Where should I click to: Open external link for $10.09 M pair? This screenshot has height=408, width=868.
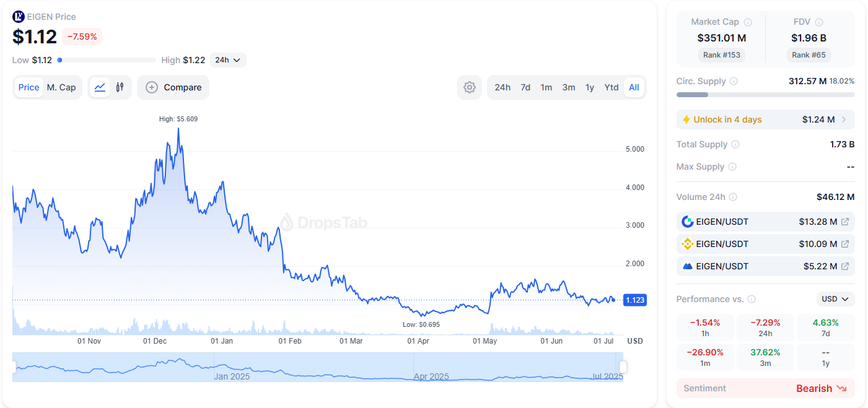click(844, 244)
